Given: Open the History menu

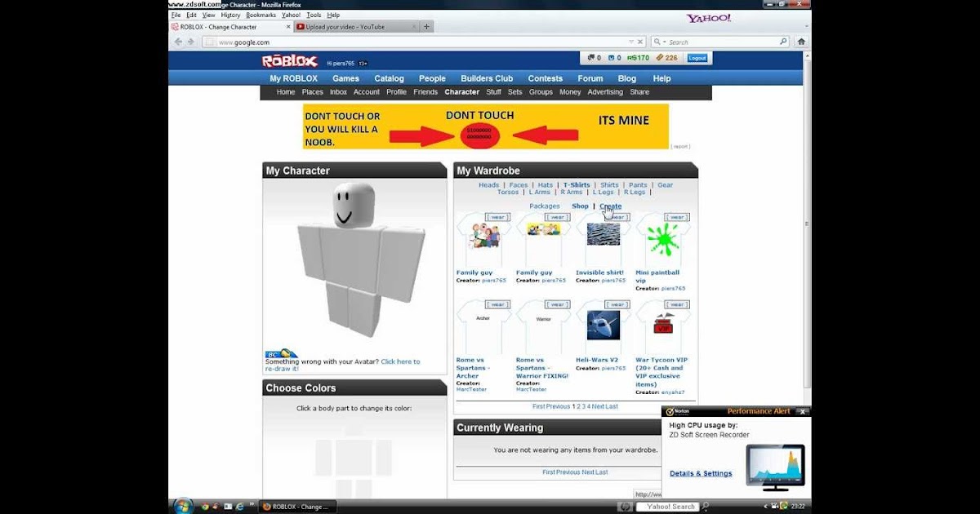Looking at the screenshot, I should pos(230,15).
